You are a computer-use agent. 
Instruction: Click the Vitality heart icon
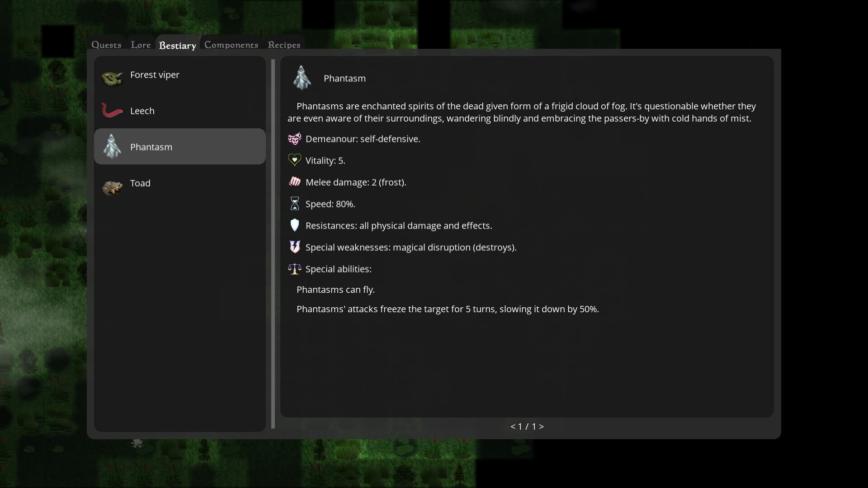tap(294, 160)
